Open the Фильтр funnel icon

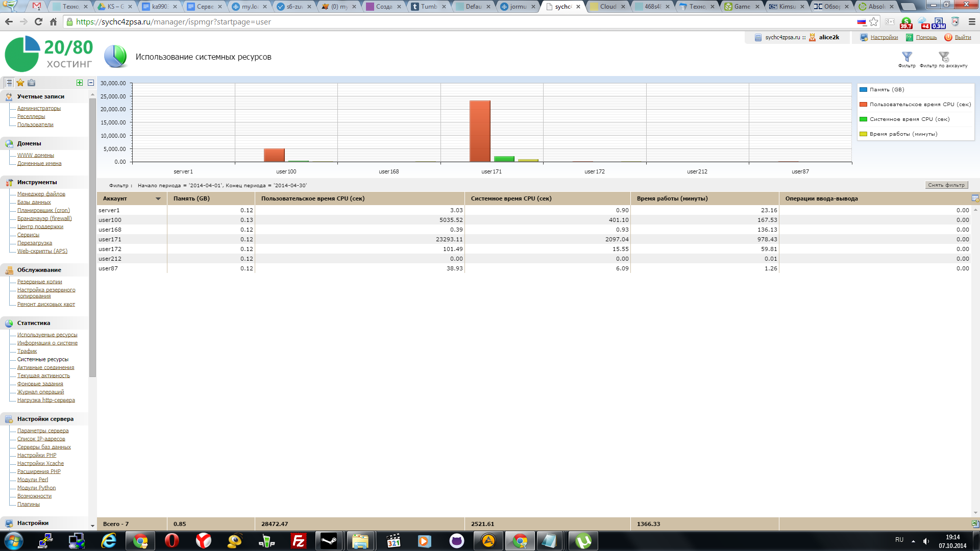906,57
